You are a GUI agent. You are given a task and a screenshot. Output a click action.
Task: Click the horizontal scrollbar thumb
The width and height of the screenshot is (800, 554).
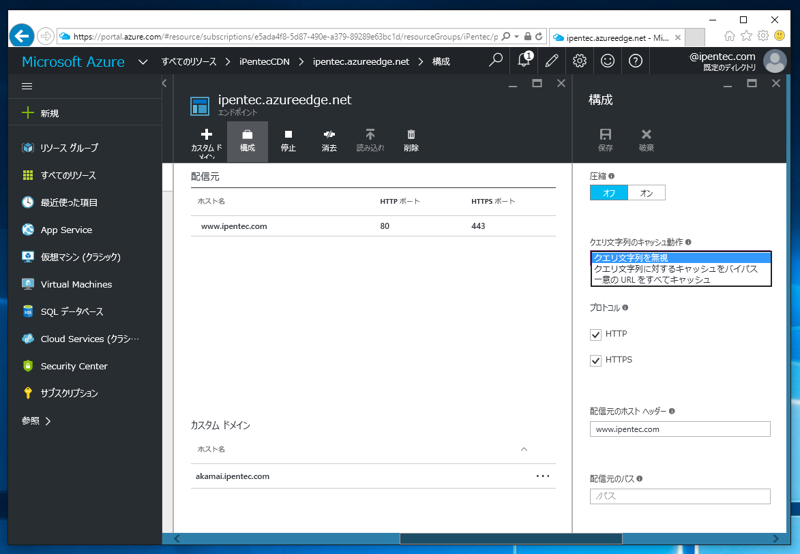coord(511,539)
